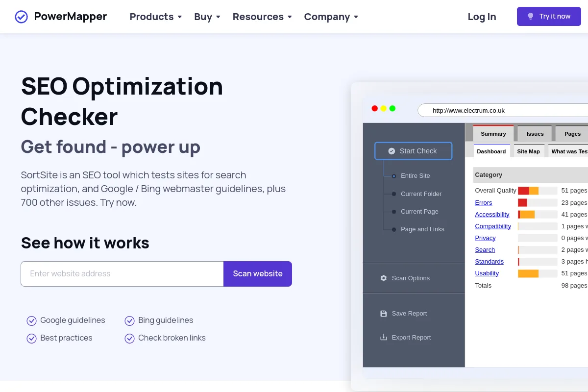The image size is (588, 392).
Task: Select the Current Folder radio option
Action: (x=393, y=194)
